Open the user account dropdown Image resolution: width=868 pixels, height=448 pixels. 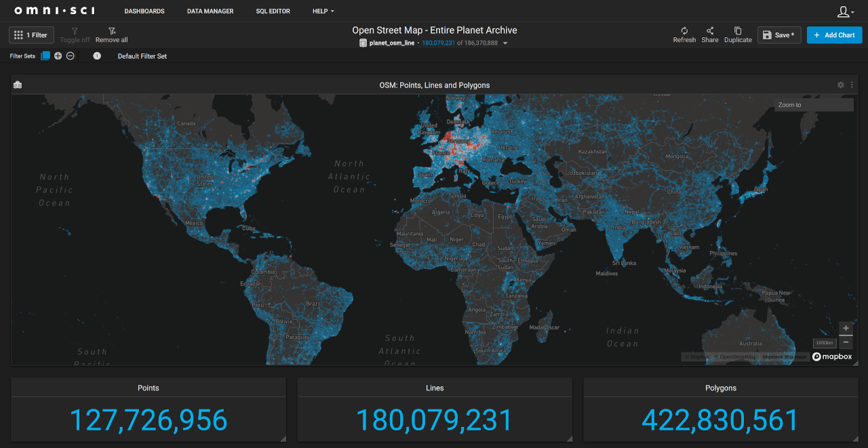tap(845, 12)
